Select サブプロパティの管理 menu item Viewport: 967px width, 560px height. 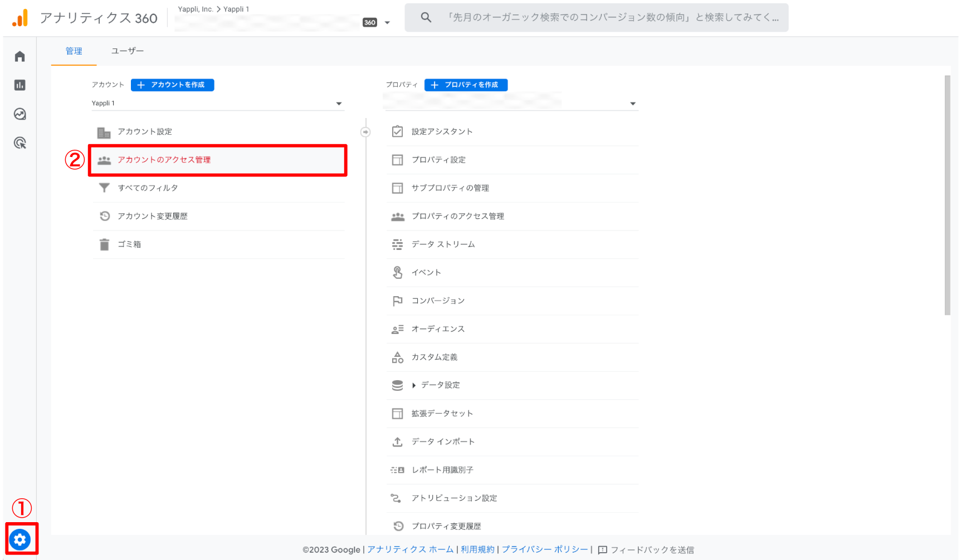[512, 188]
